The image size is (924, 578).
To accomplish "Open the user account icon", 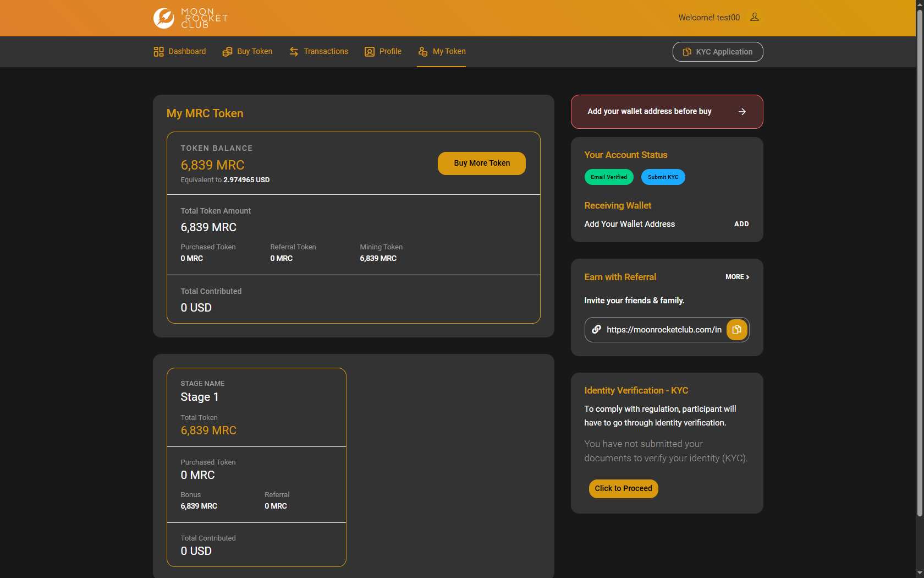I will [755, 17].
